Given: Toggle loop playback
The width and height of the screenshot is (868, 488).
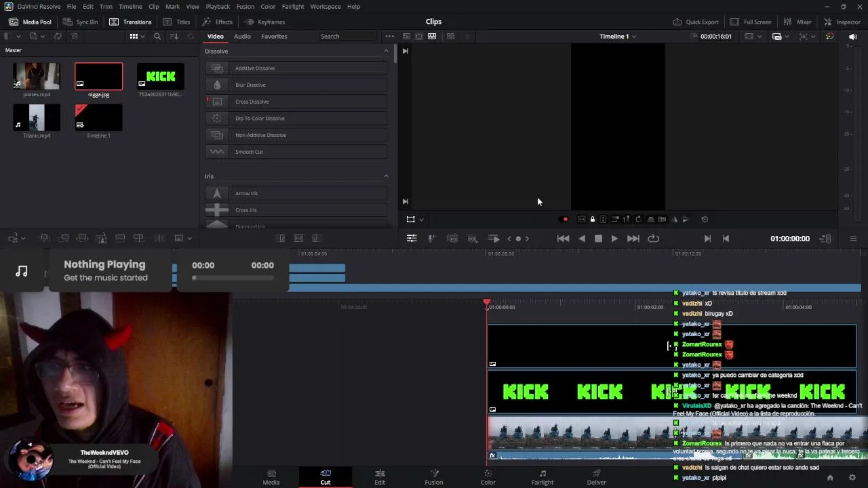Looking at the screenshot, I should (x=653, y=239).
